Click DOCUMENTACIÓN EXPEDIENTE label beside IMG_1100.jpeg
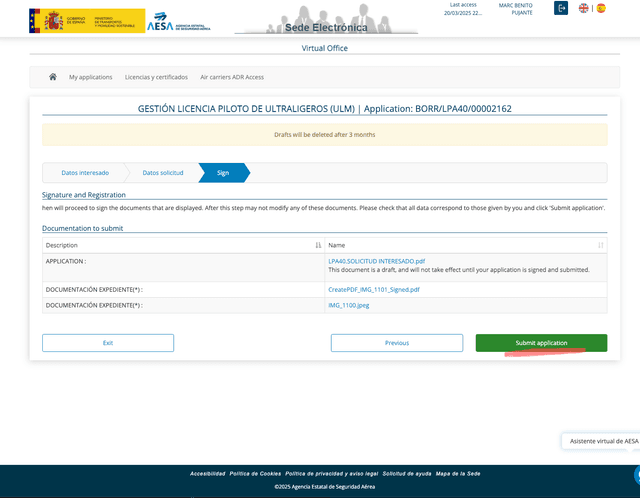Image resolution: width=640 pixels, height=498 pixels. click(x=94, y=305)
